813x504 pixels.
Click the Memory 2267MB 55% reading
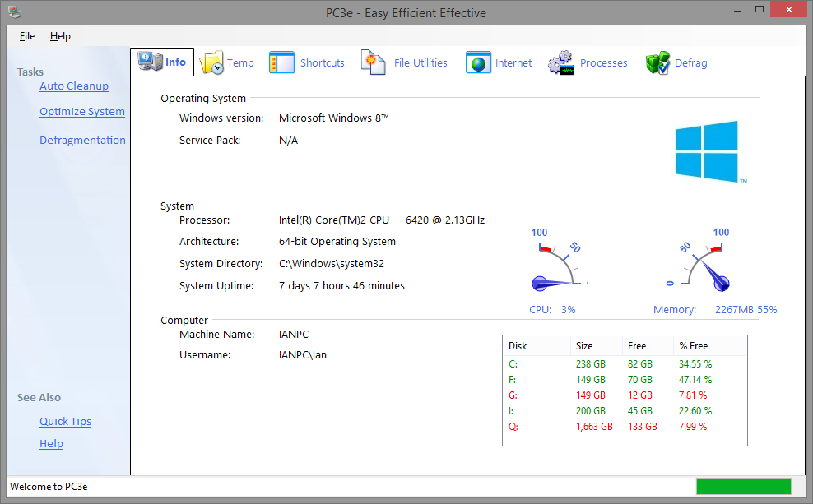tap(715, 310)
